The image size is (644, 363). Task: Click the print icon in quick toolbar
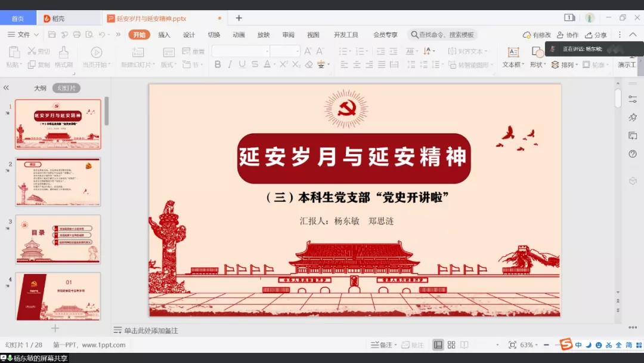click(77, 35)
